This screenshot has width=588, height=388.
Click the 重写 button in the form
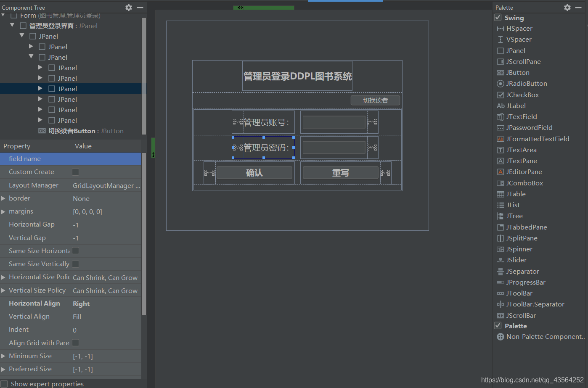point(340,173)
